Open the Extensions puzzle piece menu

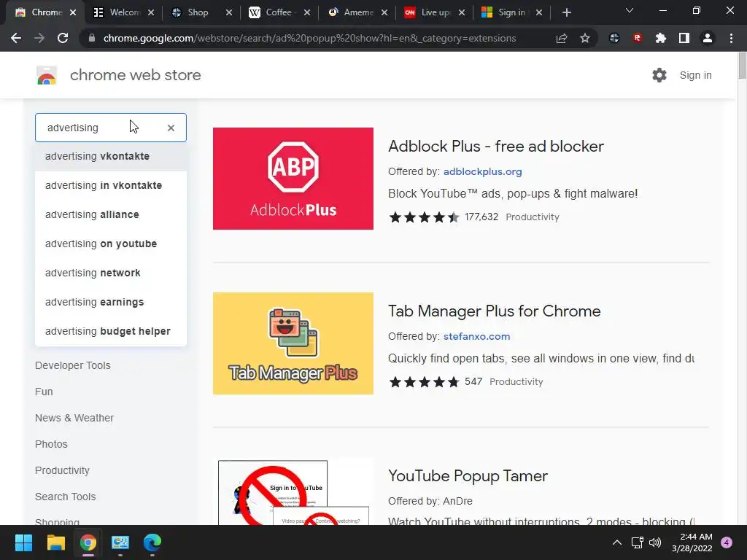[x=661, y=38]
